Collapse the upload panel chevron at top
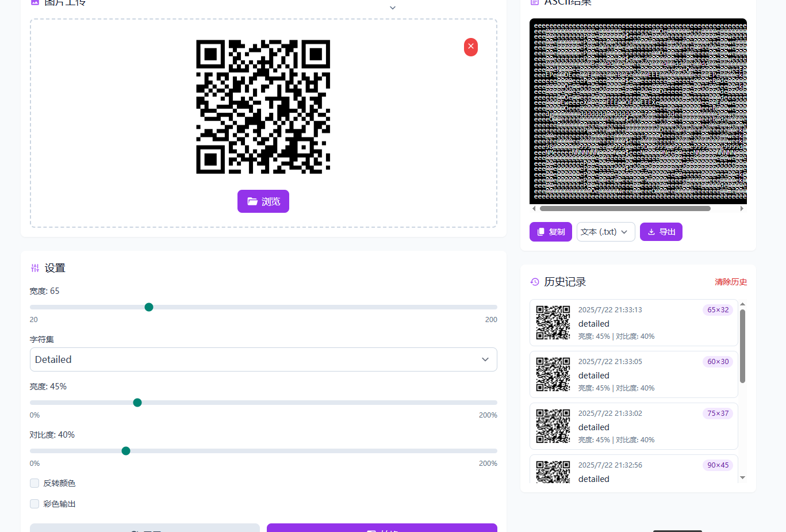The height and width of the screenshot is (532, 786). click(x=393, y=8)
